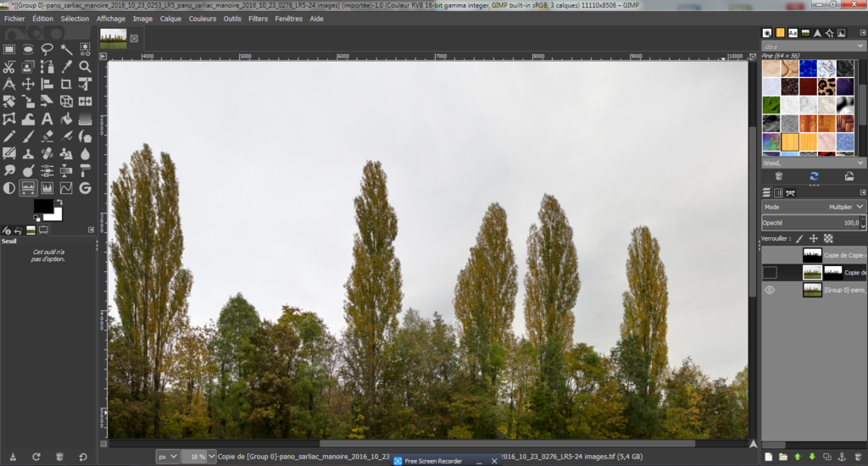This screenshot has width=868, height=466.
Task: Open the Calque menu
Action: (170, 19)
